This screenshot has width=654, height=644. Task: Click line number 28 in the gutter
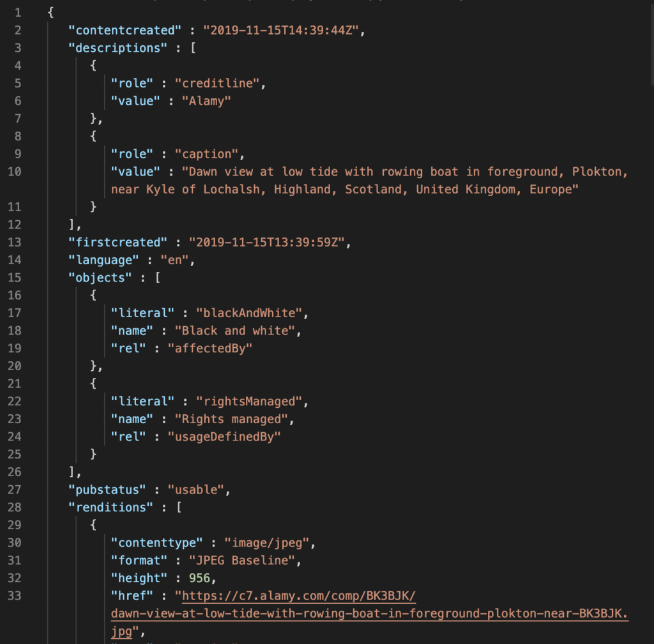15,507
